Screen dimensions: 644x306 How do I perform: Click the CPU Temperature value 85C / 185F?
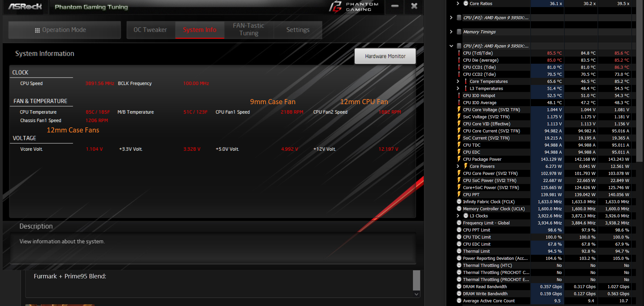click(x=98, y=112)
